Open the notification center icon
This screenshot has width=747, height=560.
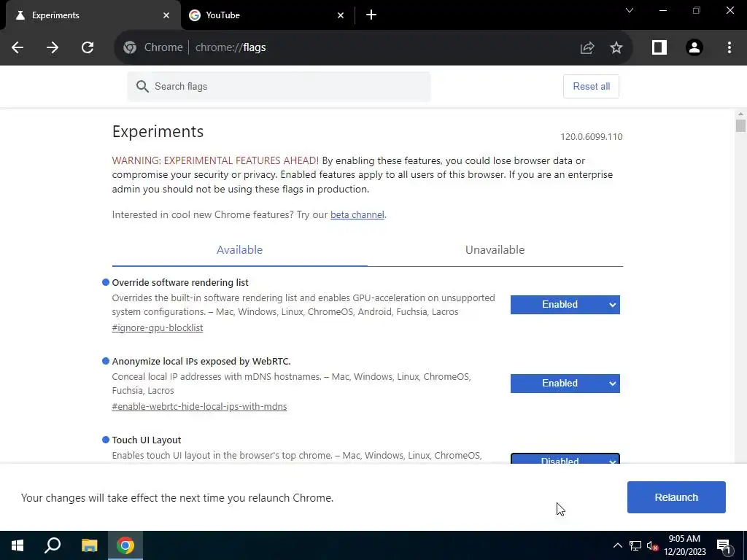point(724,547)
